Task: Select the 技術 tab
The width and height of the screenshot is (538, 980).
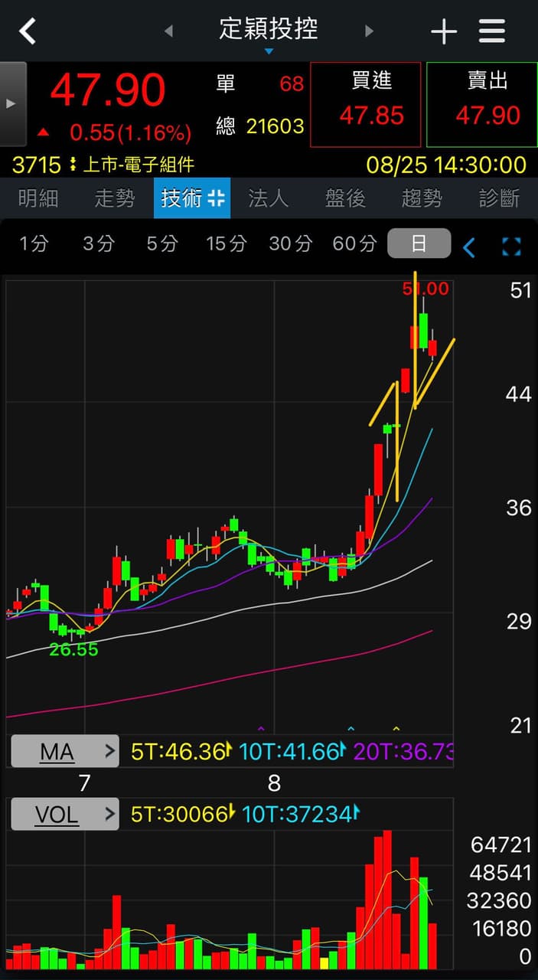Action: (x=192, y=198)
